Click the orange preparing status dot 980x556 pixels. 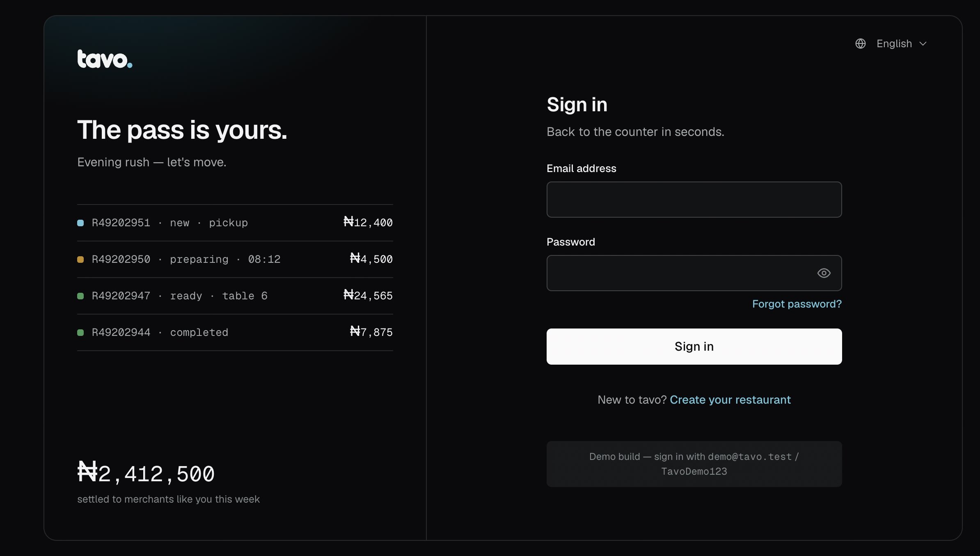[x=80, y=260]
